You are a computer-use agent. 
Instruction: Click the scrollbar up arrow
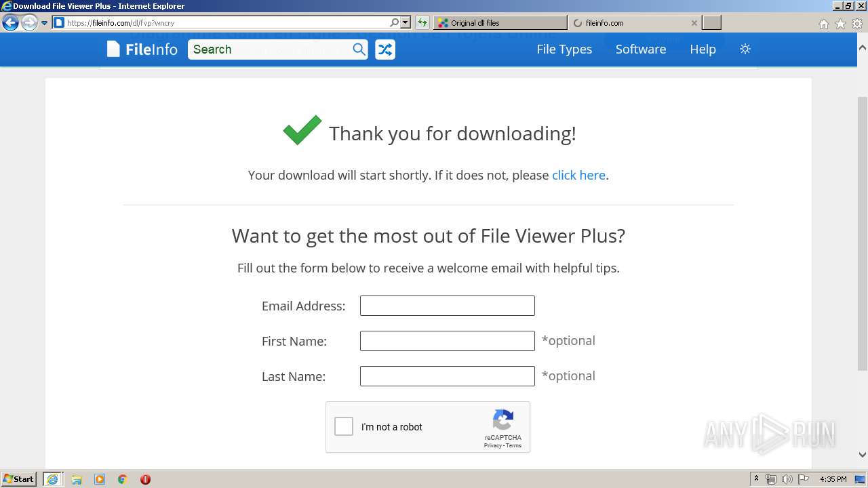863,48
